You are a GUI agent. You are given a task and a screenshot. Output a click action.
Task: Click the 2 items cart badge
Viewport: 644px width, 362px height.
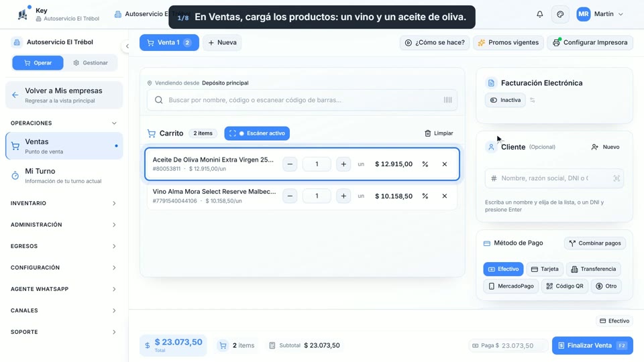203,133
